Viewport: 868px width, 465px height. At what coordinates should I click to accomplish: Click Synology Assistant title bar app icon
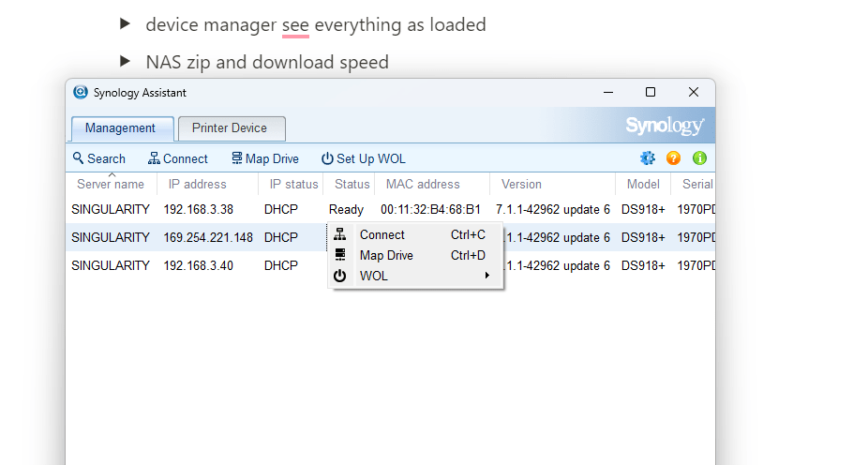[x=81, y=93]
